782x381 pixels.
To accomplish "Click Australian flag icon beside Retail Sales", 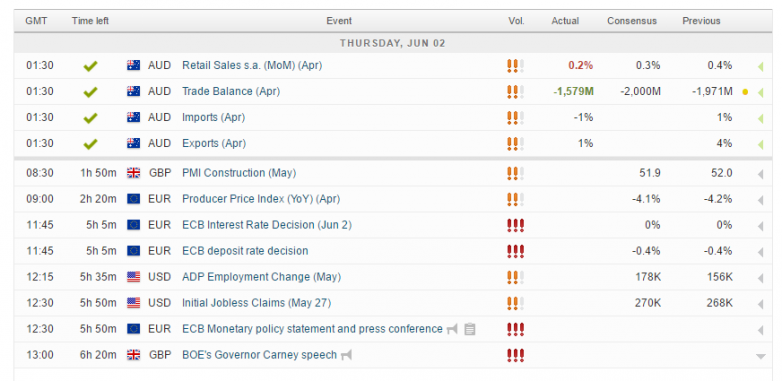I will [133, 65].
